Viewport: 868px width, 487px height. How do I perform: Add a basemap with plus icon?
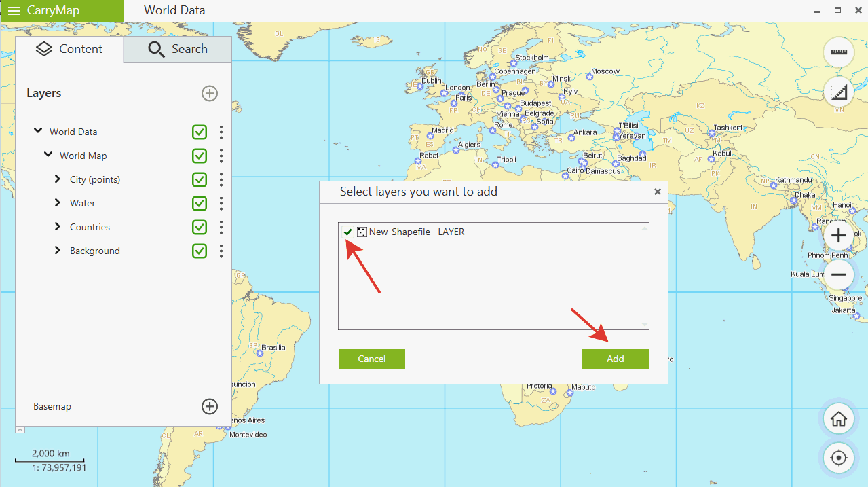pos(210,406)
